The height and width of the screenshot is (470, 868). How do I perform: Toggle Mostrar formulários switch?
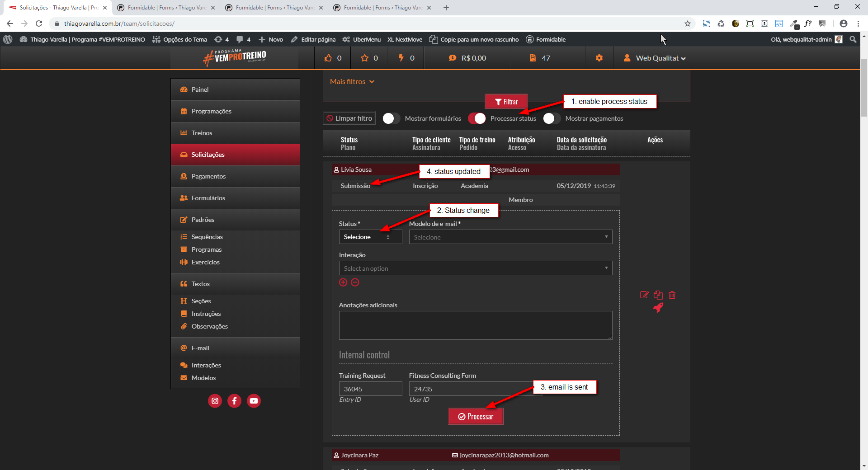pyautogui.click(x=391, y=118)
